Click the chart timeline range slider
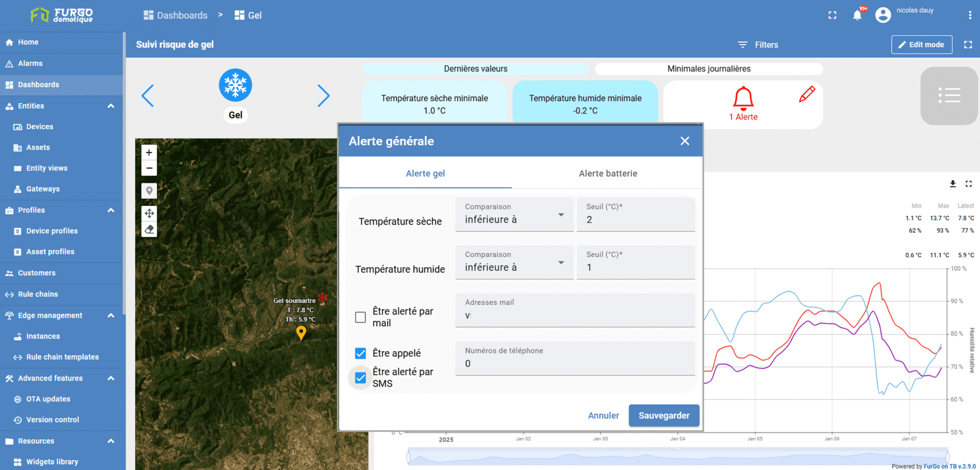The height and width of the screenshot is (470, 980). [x=677, y=457]
